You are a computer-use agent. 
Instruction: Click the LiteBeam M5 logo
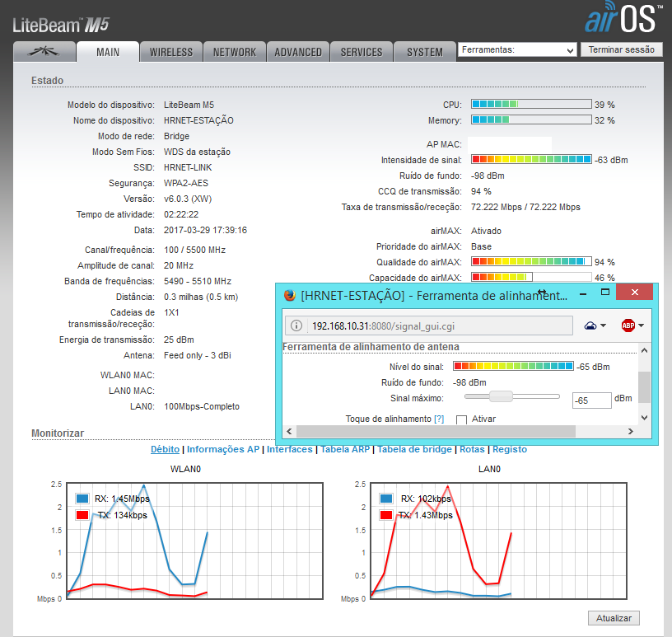[x=61, y=26]
